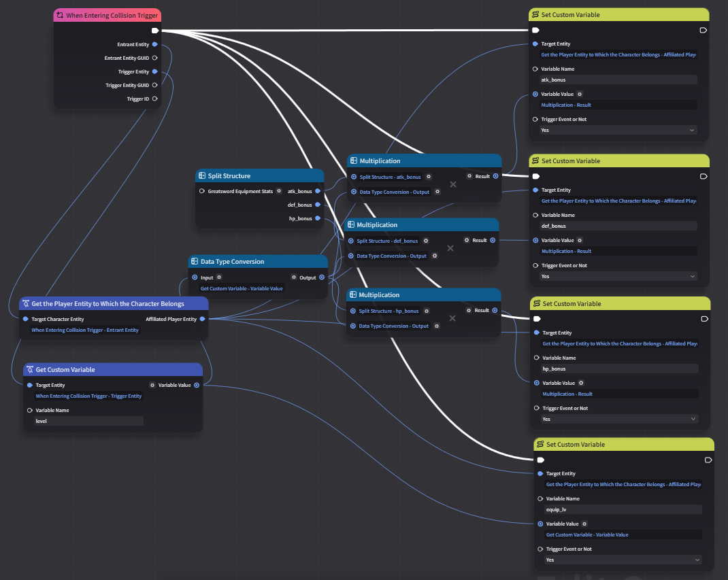Click the When Entering Collision Trigger node icon
Screen dimensions: 728x580
59,15
